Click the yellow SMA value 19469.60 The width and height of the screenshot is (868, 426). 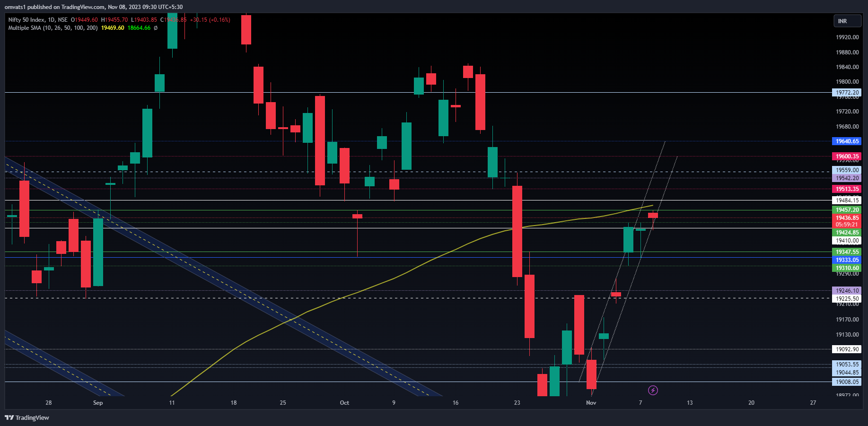click(x=113, y=28)
